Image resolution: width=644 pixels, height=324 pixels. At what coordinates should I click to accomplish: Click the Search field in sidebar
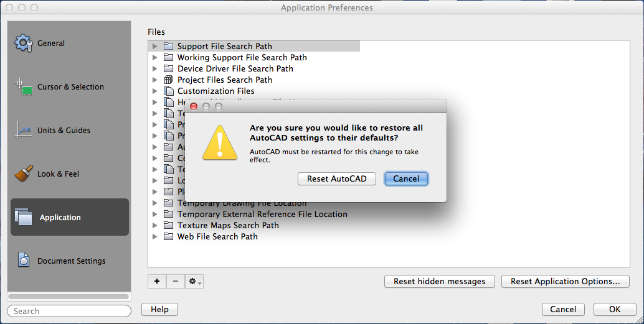point(69,311)
